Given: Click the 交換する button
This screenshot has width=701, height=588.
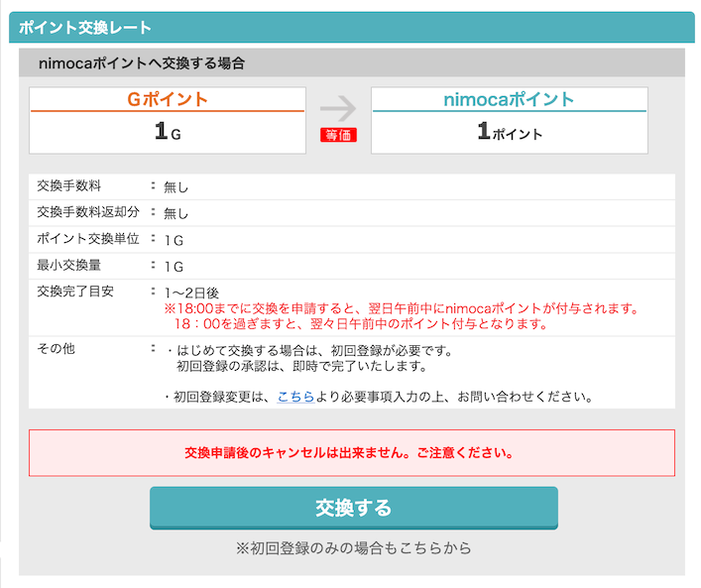Looking at the screenshot, I should pyautogui.click(x=354, y=508).
